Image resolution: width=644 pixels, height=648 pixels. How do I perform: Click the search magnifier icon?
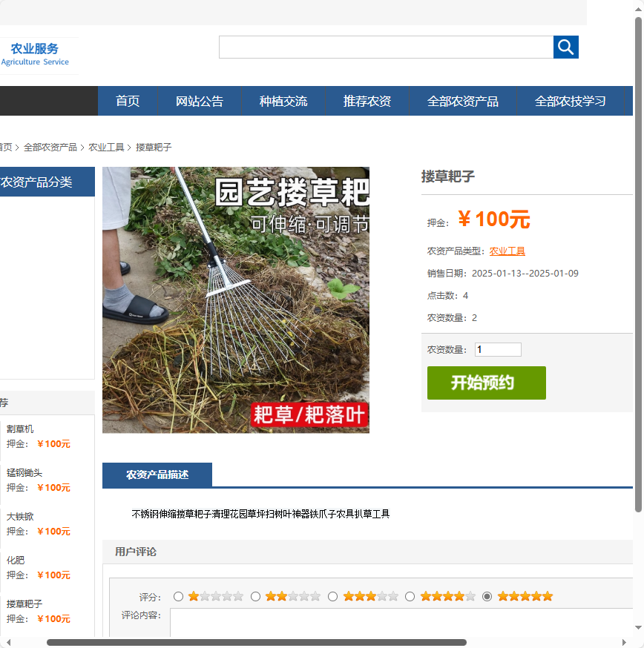tap(565, 47)
